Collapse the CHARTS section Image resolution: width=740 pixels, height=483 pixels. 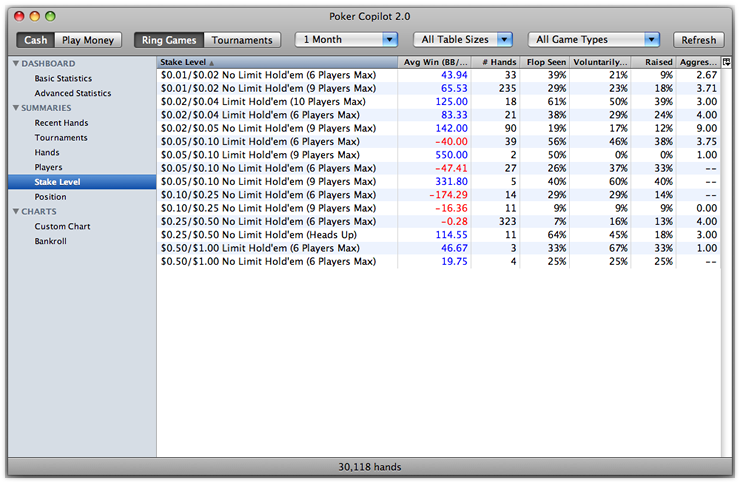pos(16,212)
